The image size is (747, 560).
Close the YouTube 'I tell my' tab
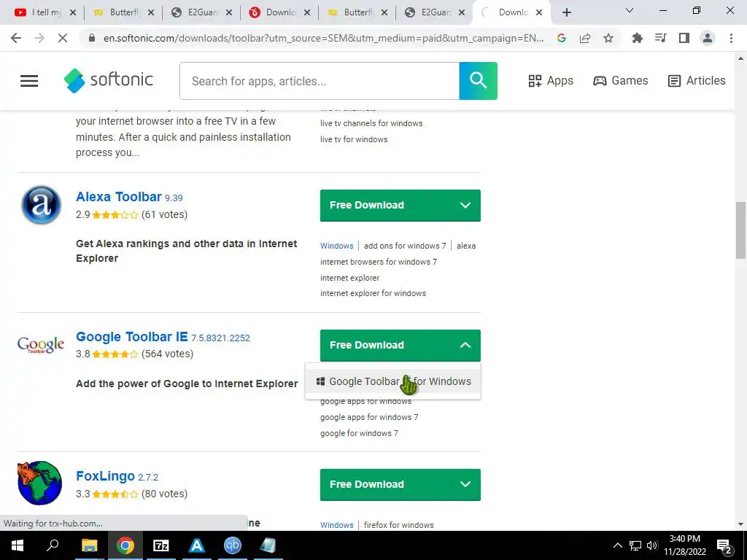pos(73,13)
